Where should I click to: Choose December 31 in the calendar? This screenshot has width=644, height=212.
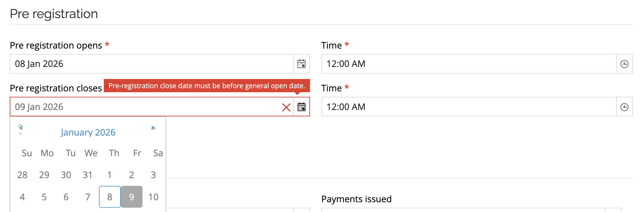tap(87, 175)
